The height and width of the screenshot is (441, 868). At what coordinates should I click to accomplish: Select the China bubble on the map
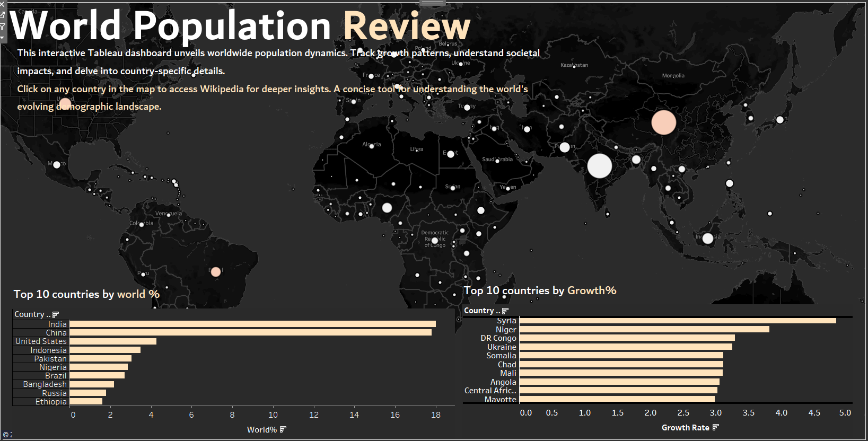[663, 122]
